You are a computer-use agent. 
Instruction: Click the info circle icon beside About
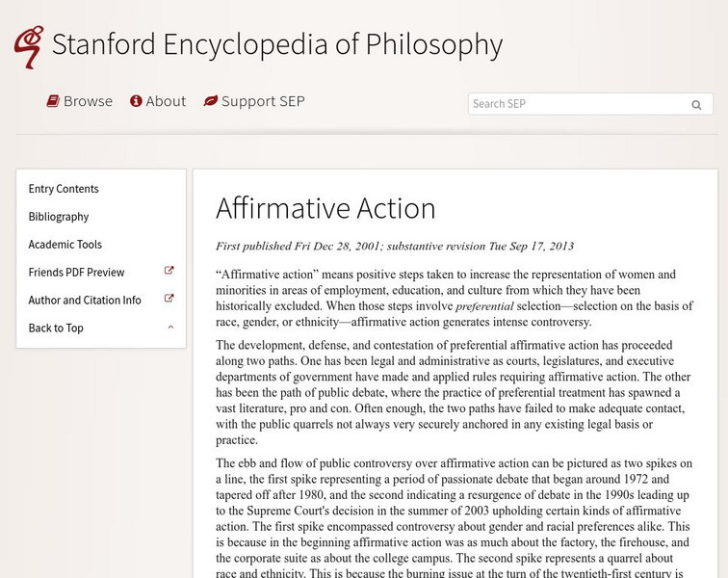tap(136, 101)
